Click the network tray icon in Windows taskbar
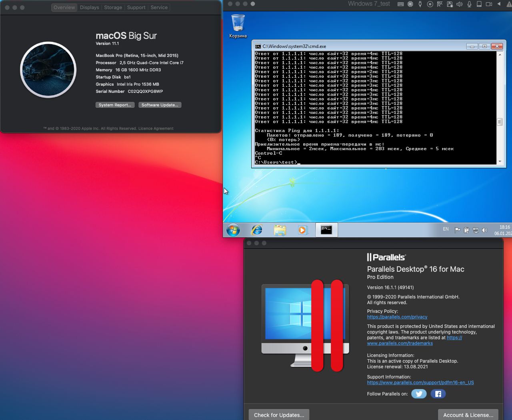The width and height of the screenshot is (512, 420). pyautogui.click(x=476, y=230)
